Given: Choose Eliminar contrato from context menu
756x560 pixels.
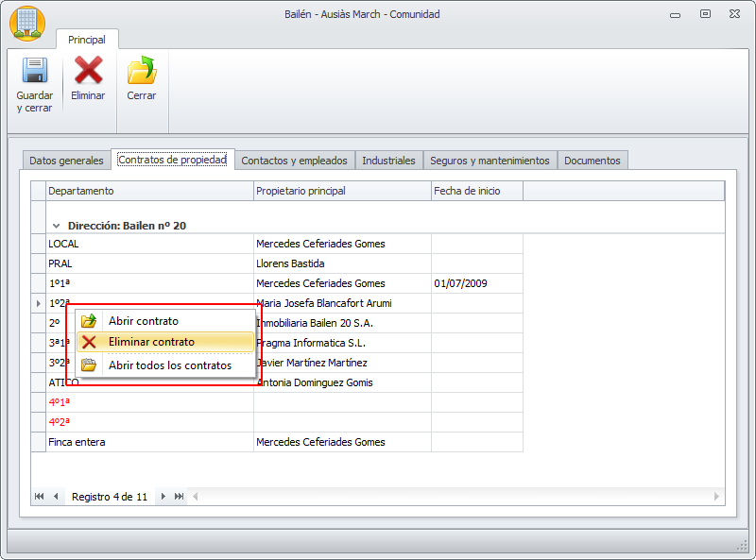Looking at the screenshot, I should pos(165,342).
